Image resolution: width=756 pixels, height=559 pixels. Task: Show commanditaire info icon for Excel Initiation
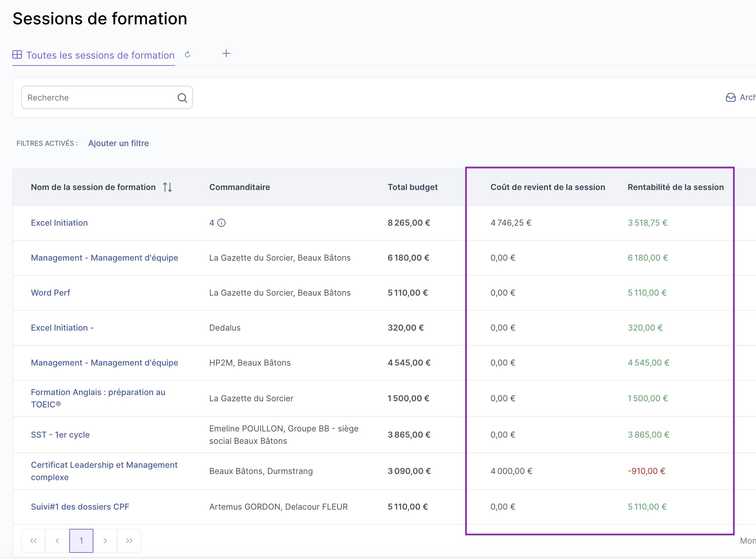[x=222, y=223]
